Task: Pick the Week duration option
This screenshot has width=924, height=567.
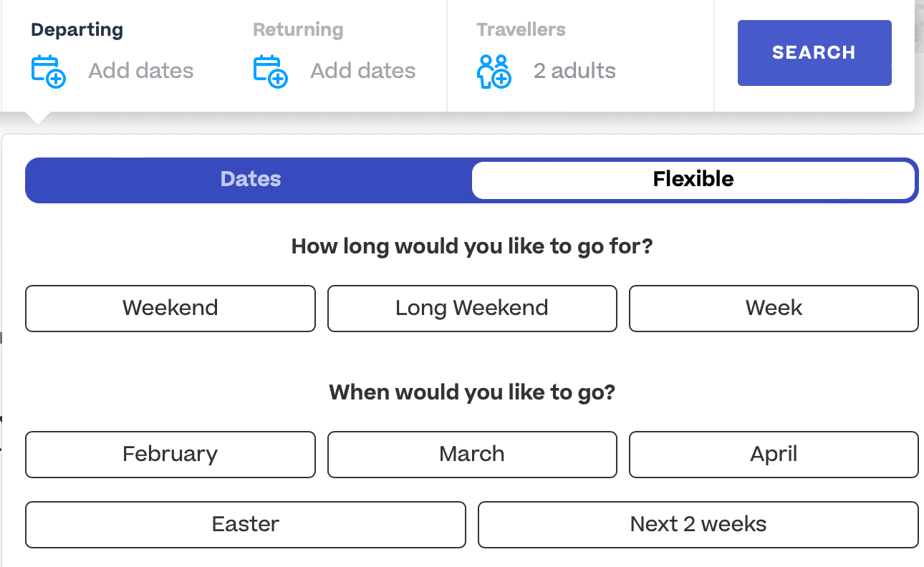Action: click(773, 309)
